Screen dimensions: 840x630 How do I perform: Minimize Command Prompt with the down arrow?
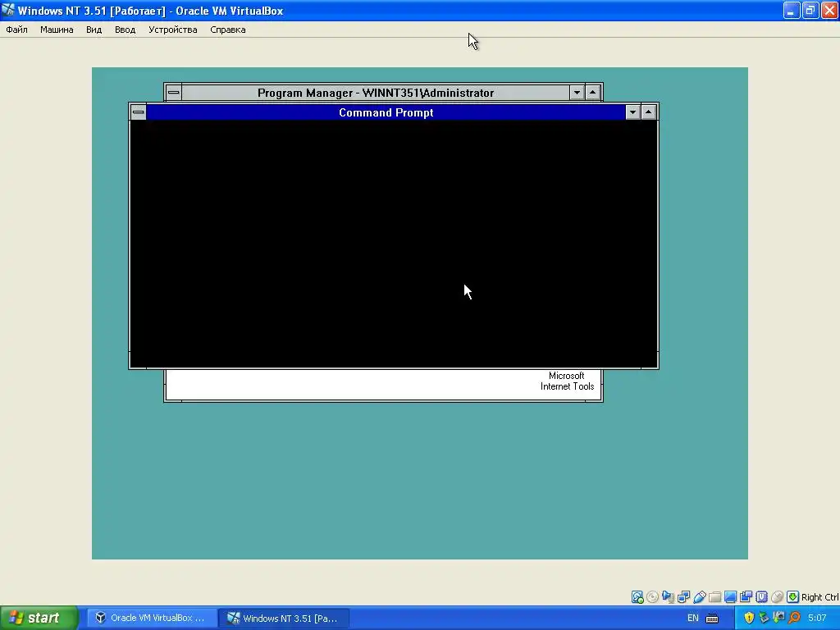tap(632, 112)
